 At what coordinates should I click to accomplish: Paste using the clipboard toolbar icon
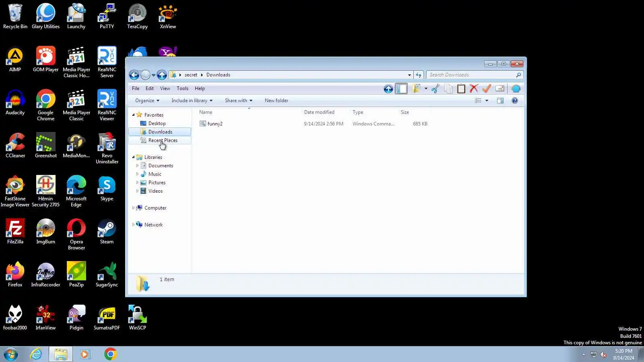coord(461,89)
